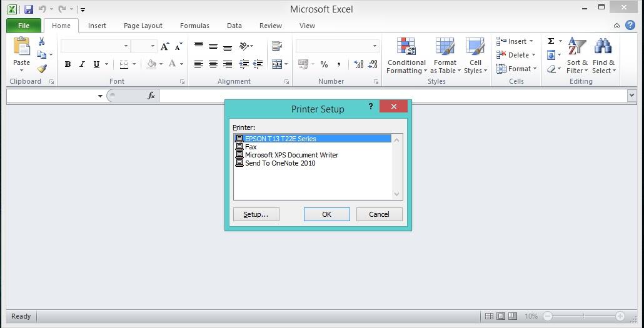The height and width of the screenshot is (328, 644).
Task: Select Send To OneNote 2010 printer
Action: click(x=313, y=163)
